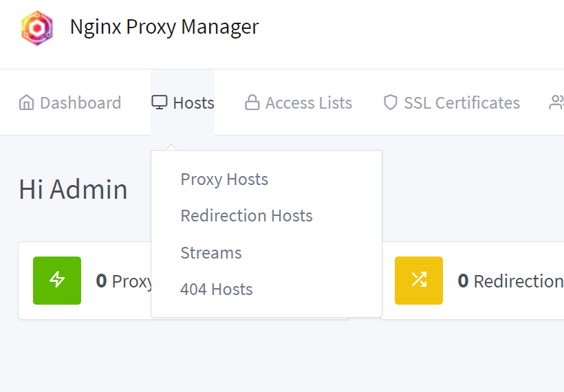
Task: Open Streams from the Hosts menu
Action: click(x=211, y=253)
